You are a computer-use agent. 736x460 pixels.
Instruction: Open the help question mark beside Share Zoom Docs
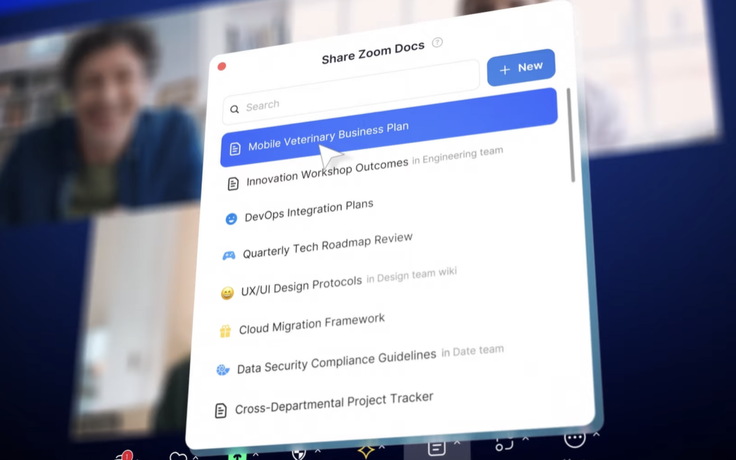[x=437, y=43]
